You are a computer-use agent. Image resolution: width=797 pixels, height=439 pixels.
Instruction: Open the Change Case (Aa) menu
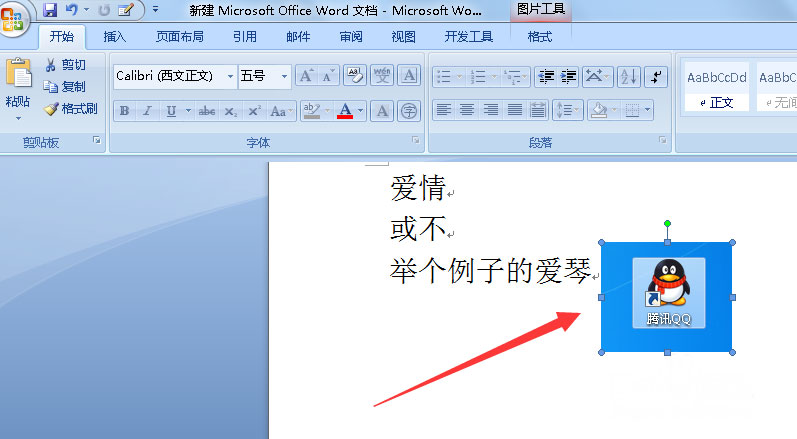point(281,111)
